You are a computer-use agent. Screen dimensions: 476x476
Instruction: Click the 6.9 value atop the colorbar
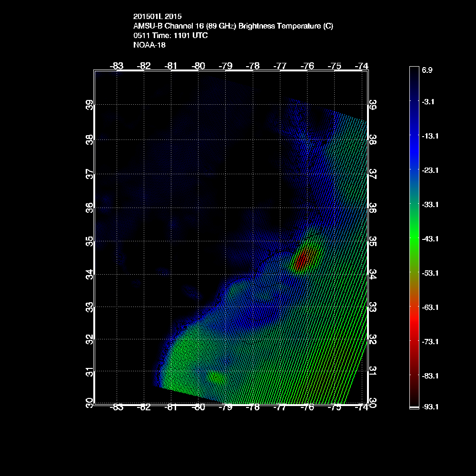pyautogui.click(x=427, y=70)
